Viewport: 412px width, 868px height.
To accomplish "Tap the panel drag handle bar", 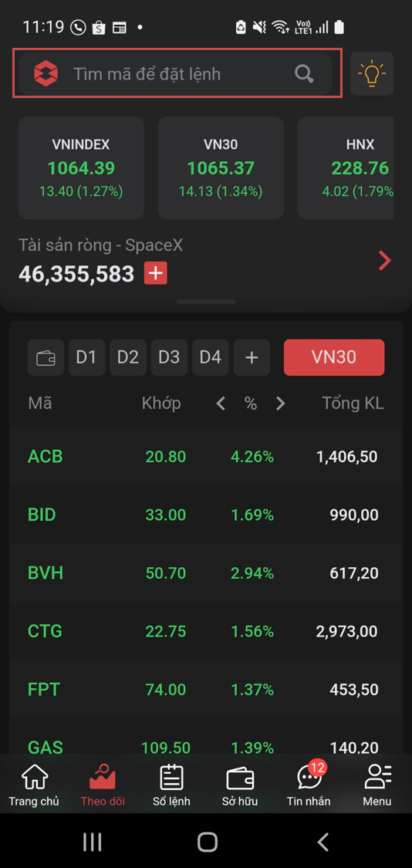I will point(206,302).
